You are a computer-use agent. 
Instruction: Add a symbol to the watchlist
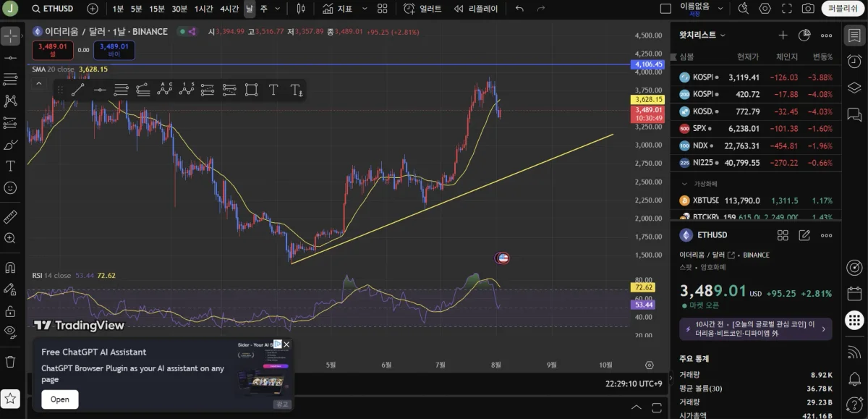(x=783, y=35)
